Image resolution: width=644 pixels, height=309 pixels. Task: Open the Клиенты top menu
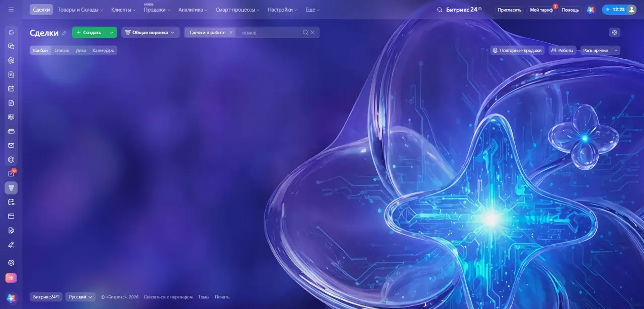pyautogui.click(x=123, y=10)
